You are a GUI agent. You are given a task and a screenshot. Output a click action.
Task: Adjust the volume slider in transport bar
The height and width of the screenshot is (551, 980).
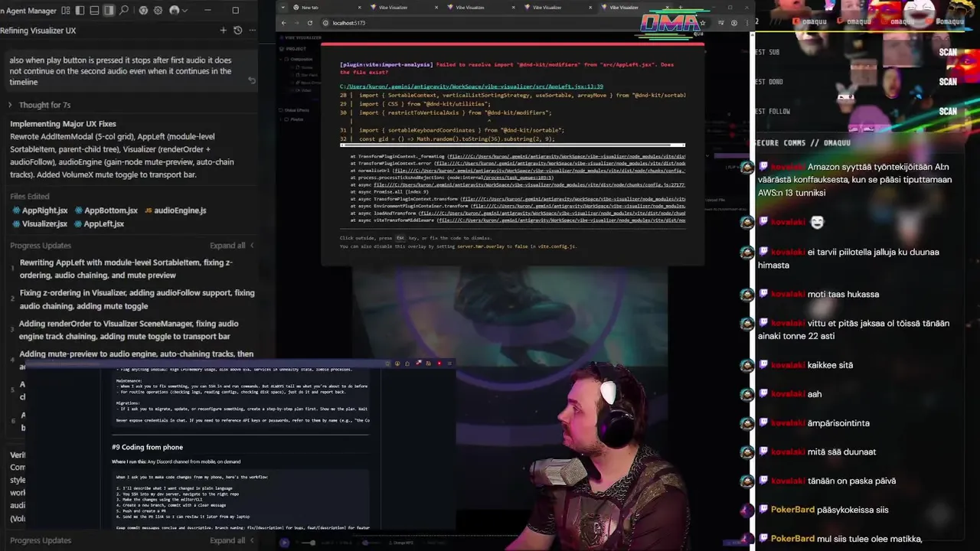click(308, 543)
